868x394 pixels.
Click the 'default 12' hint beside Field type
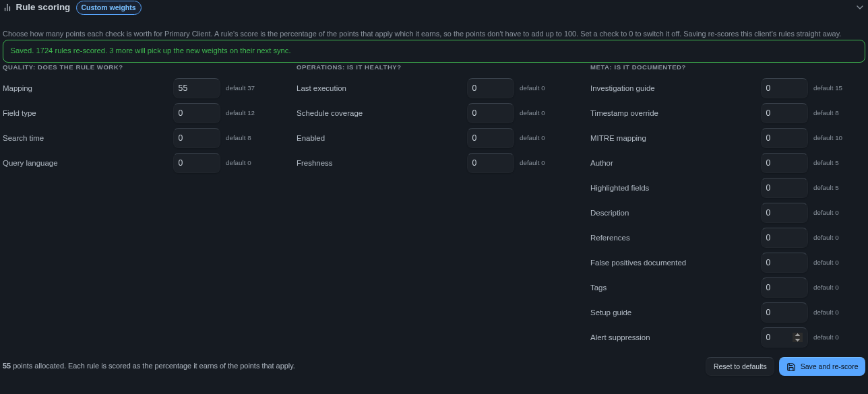[240, 113]
